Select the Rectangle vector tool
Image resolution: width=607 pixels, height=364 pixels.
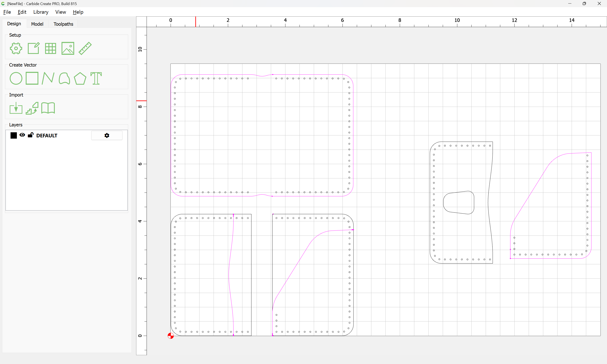pyautogui.click(x=32, y=78)
